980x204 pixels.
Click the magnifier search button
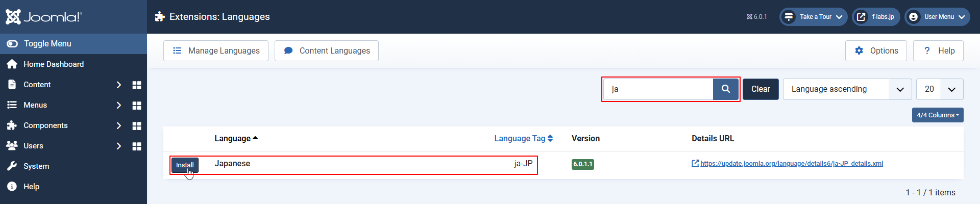(x=726, y=89)
